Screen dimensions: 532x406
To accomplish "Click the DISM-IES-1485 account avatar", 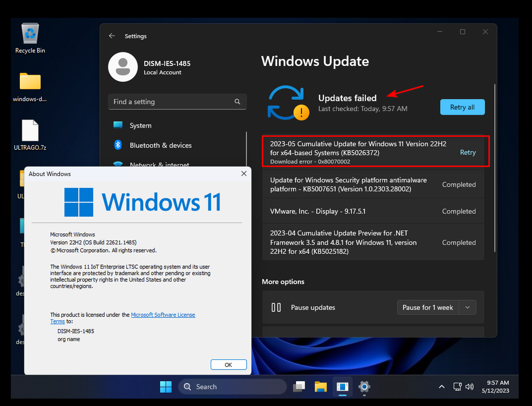I will pos(123,67).
